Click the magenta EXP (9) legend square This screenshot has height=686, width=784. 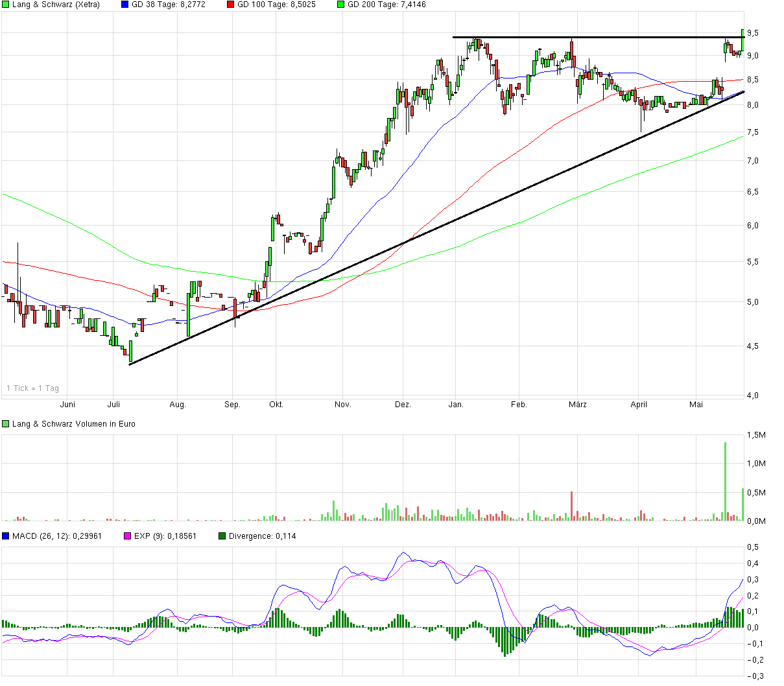128,536
